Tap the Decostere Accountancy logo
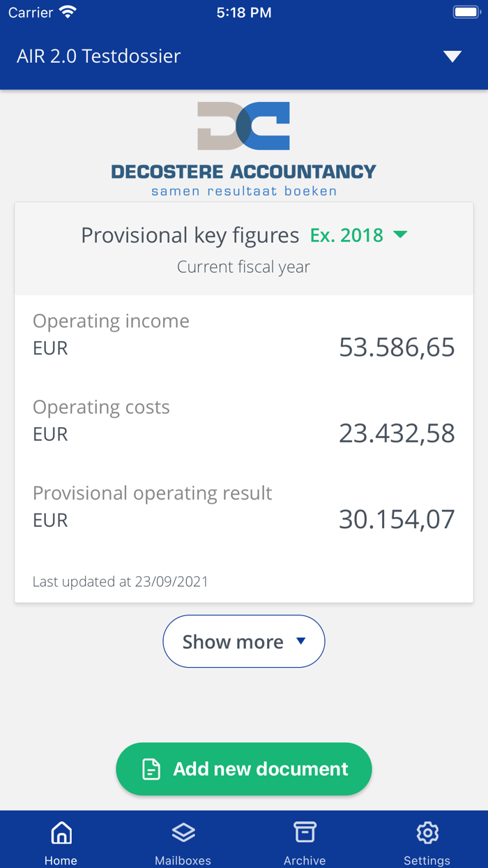The image size is (488, 868). point(243,149)
